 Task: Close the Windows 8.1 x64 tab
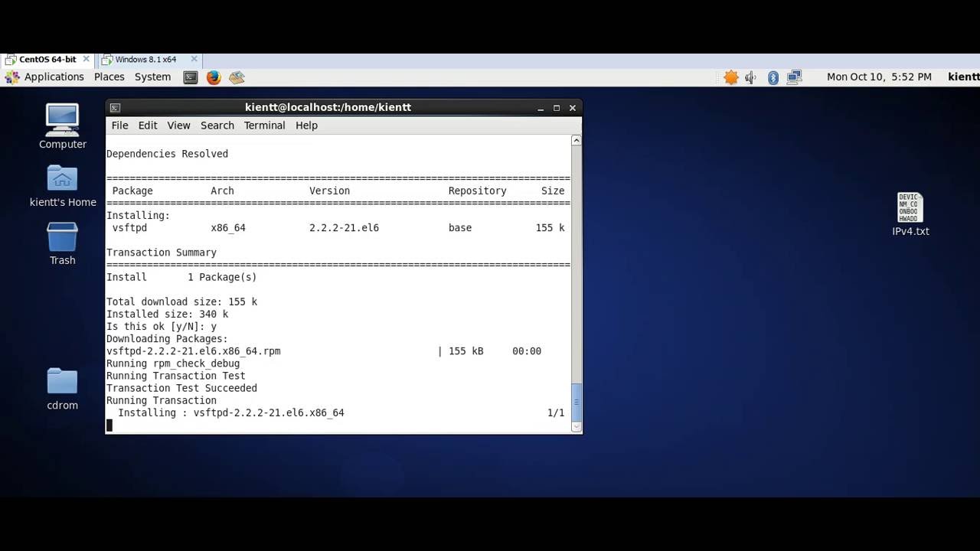tap(194, 59)
